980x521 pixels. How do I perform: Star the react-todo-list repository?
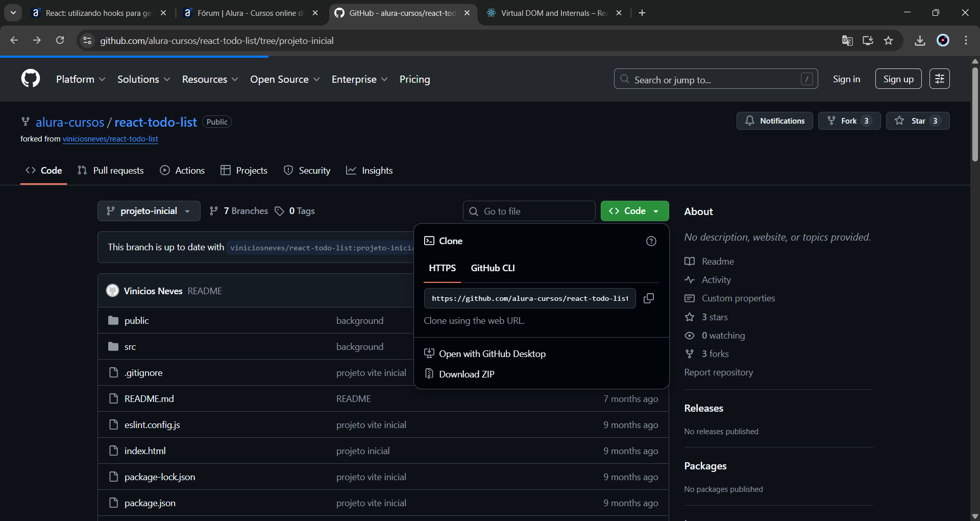coord(917,121)
